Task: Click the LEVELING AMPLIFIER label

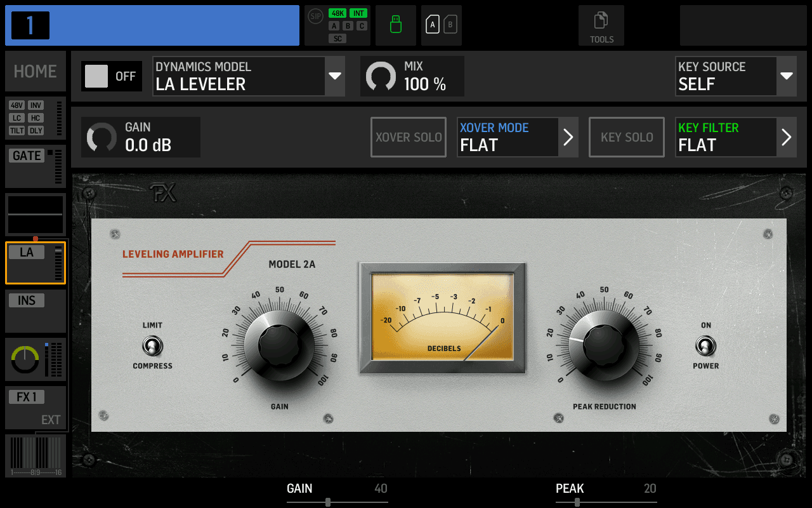Action: coord(173,254)
